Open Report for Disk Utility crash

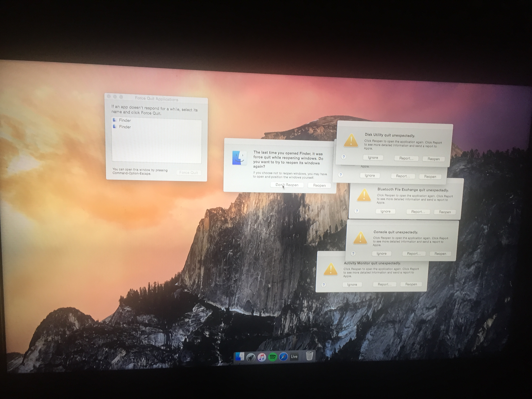pos(406,158)
